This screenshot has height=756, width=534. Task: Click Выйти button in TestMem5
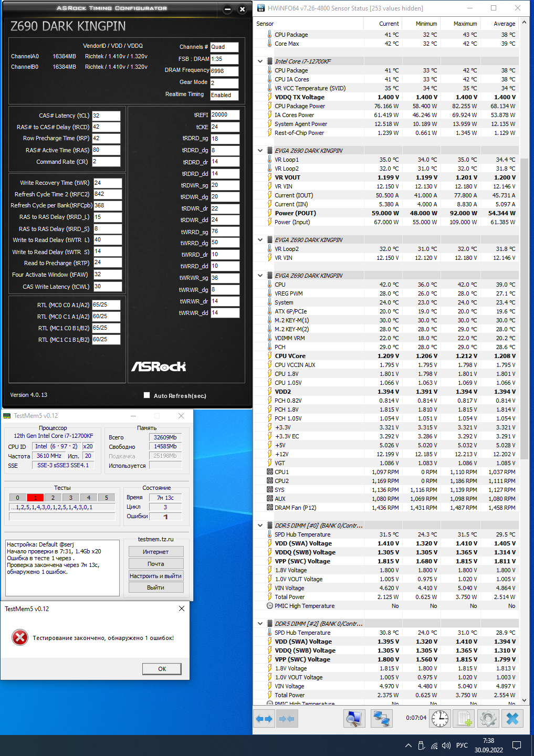pyautogui.click(x=156, y=588)
